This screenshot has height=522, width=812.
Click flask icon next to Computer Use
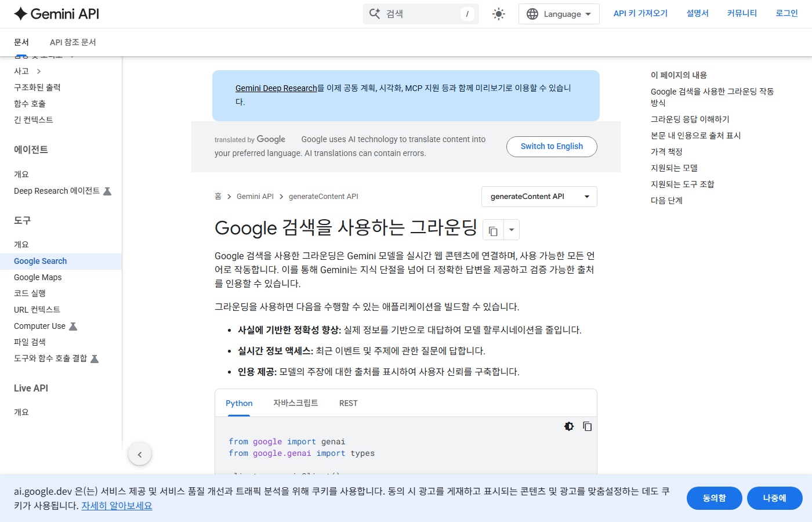pyautogui.click(x=73, y=326)
